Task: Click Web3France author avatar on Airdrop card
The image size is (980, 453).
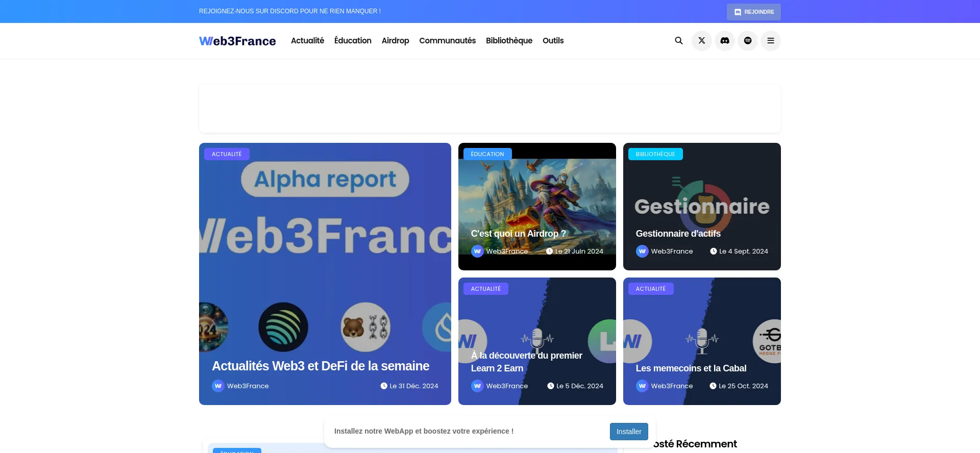Action: pos(477,251)
